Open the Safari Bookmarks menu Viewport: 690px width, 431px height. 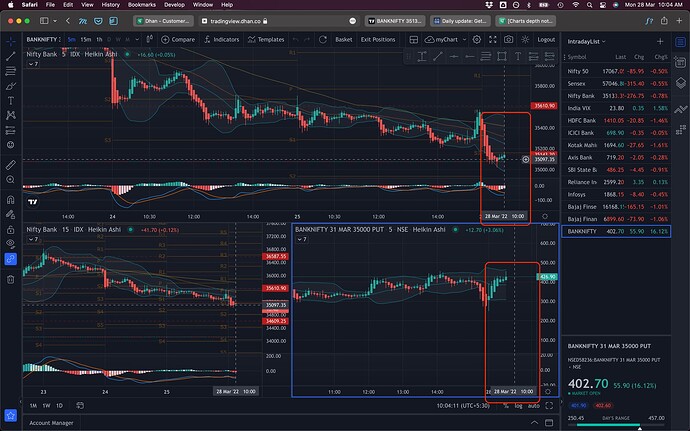point(142,4)
